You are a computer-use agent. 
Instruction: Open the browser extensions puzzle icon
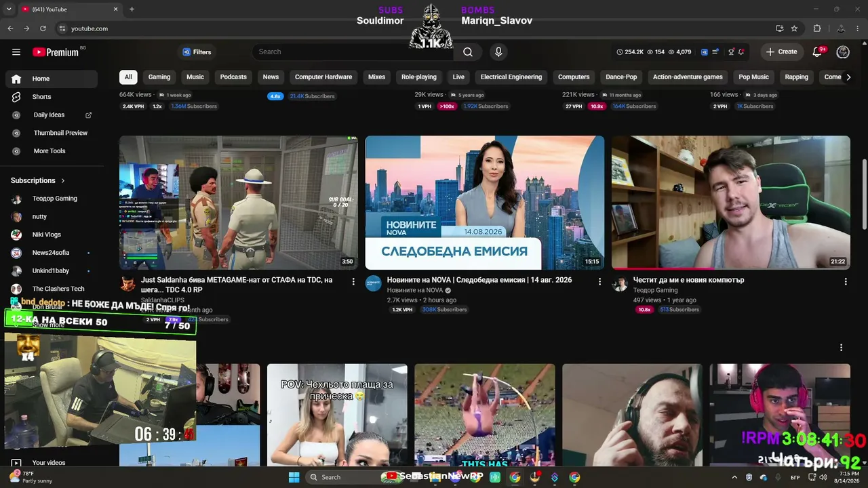pyautogui.click(x=817, y=28)
